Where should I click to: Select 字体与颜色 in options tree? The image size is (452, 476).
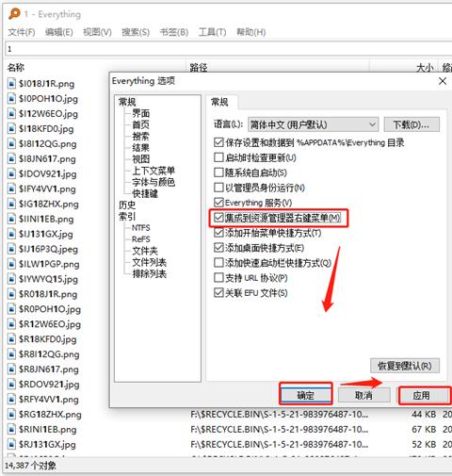153,182
